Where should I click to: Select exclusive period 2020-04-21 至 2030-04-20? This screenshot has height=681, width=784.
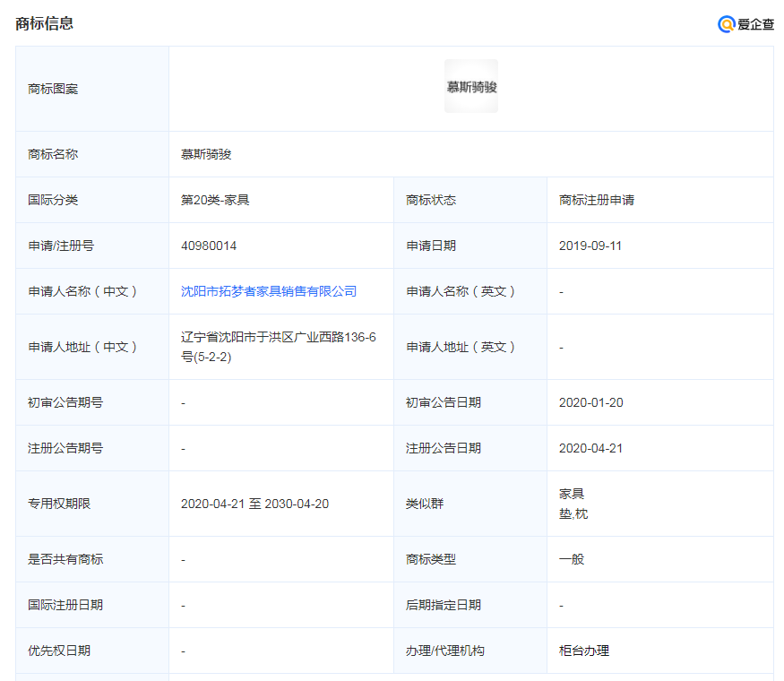[x=255, y=504]
